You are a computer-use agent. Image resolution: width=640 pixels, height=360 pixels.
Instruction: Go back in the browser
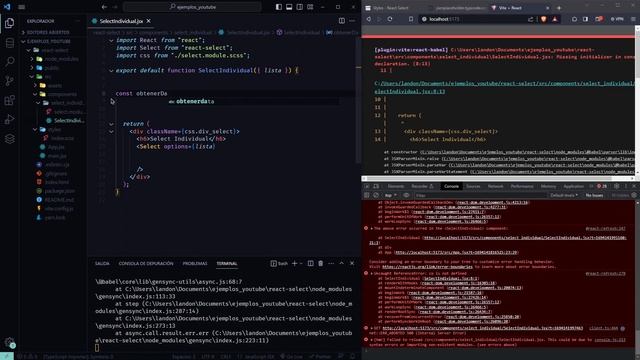tap(369, 19)
